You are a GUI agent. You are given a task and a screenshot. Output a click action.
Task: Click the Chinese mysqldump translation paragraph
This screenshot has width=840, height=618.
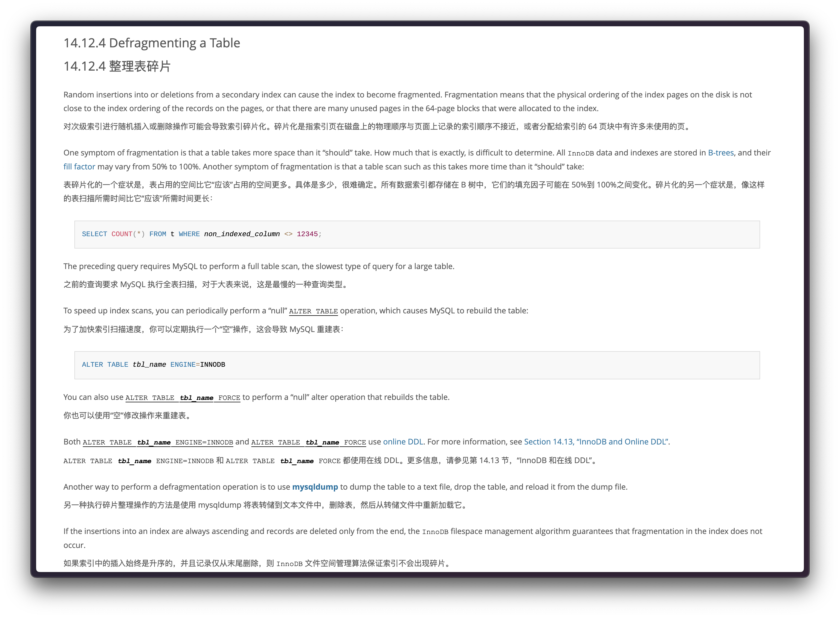(x=265, y=505)
